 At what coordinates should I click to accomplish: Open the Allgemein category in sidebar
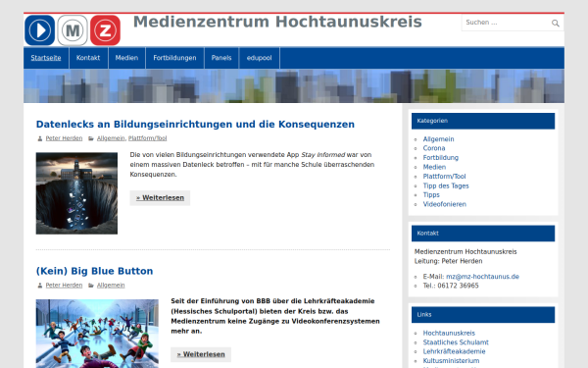point(438,139)
